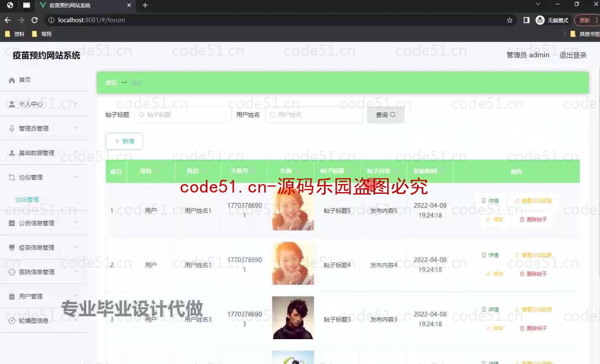Expand the 管理员管理 chevron
Viewport: 600px width, 364px height.
tap(76, 128)
